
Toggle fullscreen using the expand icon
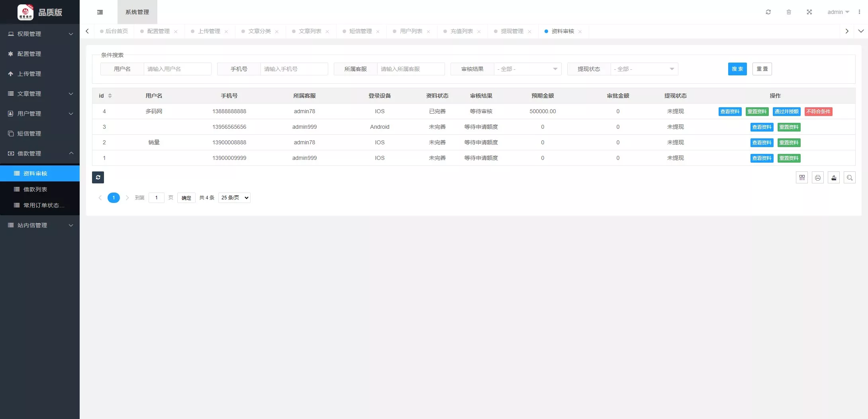[809, 12]
